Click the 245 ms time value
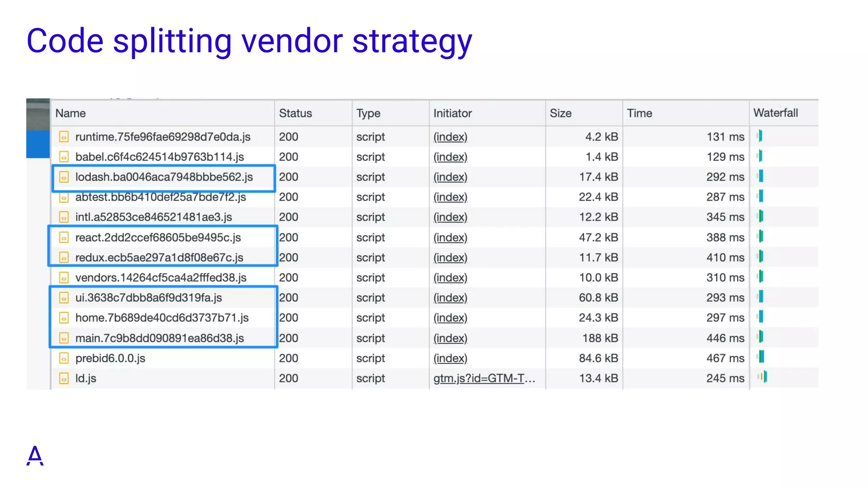The image size is (868, 488). click(725, 378)
